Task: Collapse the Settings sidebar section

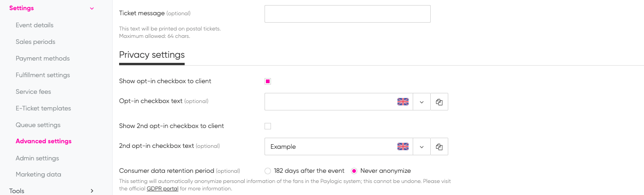Action: [x=92, y=8]
